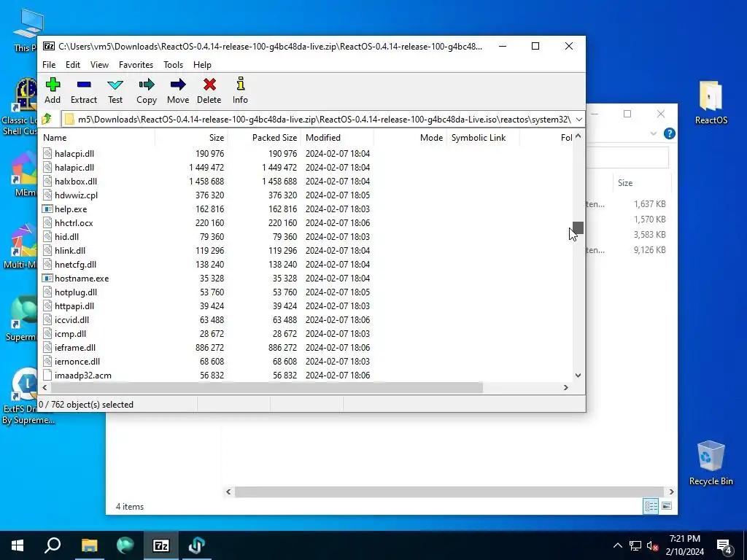This screenshot has width=747, height=560.
Task: Select the imaadp32.acm file icon
Action: click(x=47, y=376)
